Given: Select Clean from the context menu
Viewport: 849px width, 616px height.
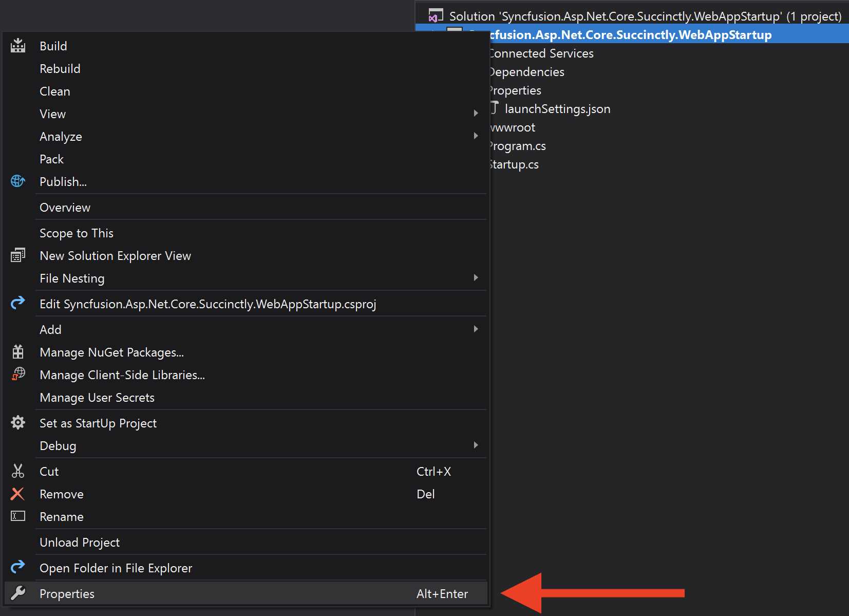Looking at the screenshot, I should pyautogui.click(x=54, y=91).
